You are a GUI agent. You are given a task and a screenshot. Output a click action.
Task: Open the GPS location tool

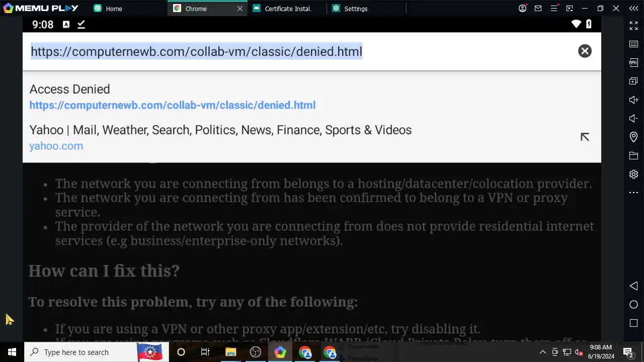tap(633, 137)
